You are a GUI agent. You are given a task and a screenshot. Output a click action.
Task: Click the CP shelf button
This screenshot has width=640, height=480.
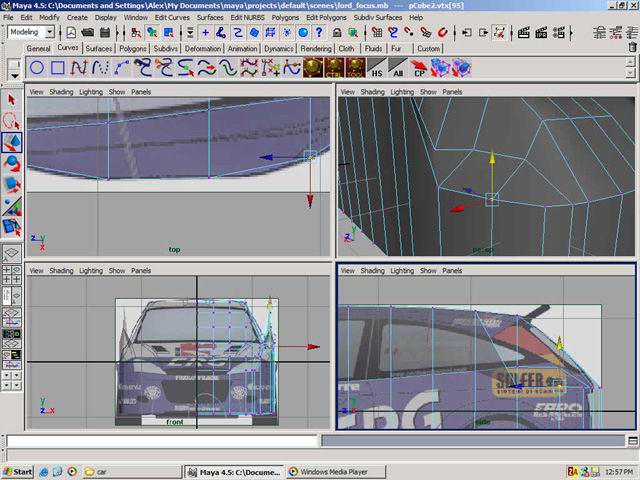coord(420,68)
